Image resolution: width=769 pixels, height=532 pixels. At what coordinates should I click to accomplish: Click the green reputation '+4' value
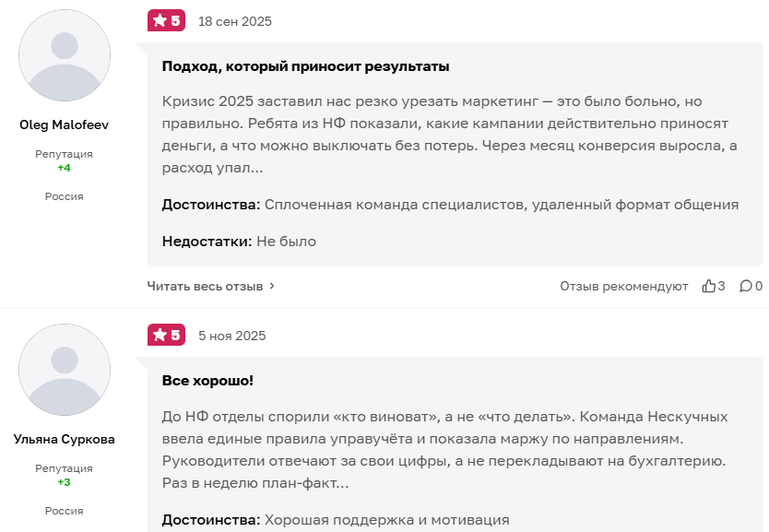tap(64, 169)
